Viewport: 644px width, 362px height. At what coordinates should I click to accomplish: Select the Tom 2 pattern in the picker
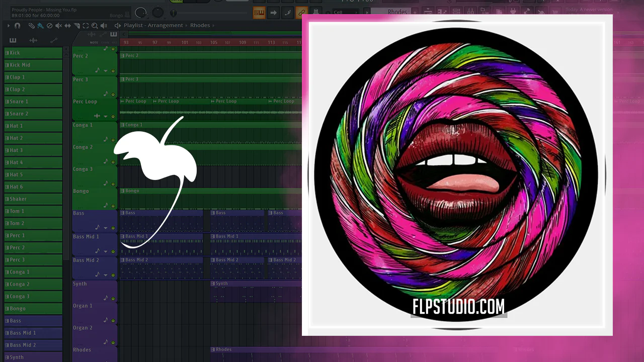(33, 223)
